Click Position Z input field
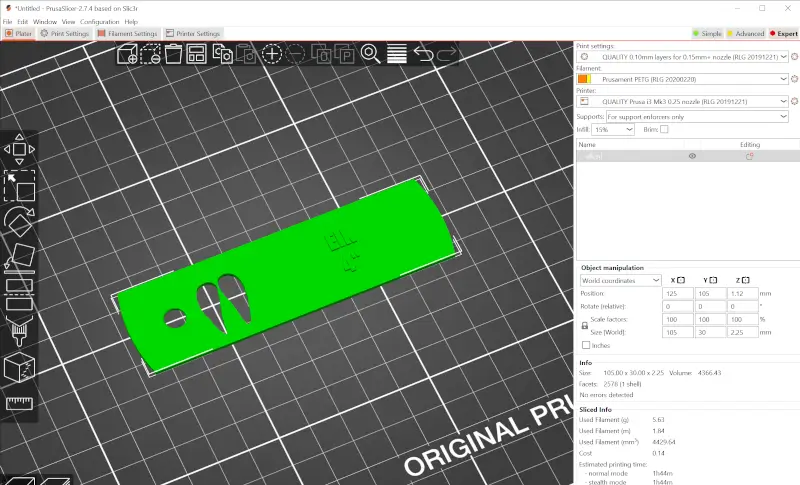The height and width of the screenshot is (485, 800). coord(742,294)
